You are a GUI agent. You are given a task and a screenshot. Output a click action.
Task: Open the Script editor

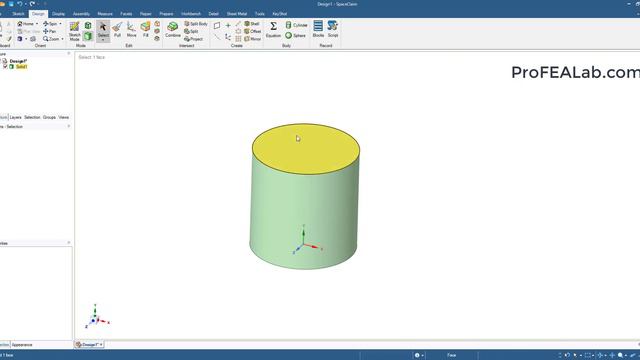click(x=333, y=29)
